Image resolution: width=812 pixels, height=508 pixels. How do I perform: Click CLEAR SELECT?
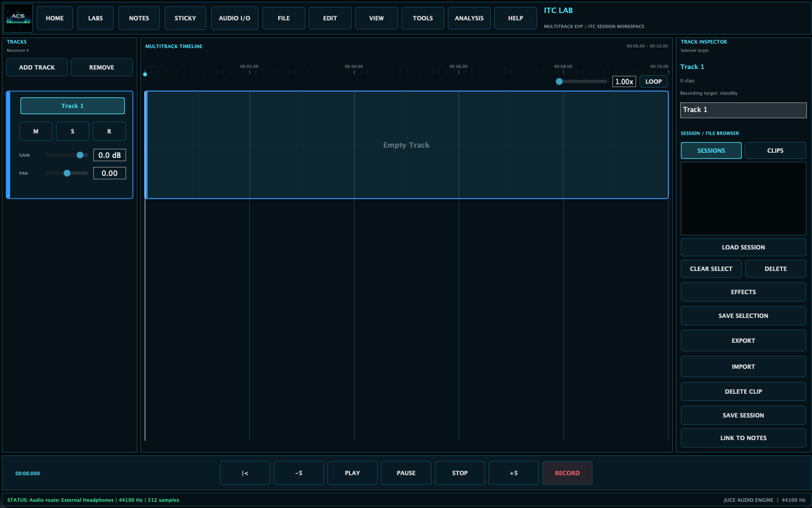(711, 269)
